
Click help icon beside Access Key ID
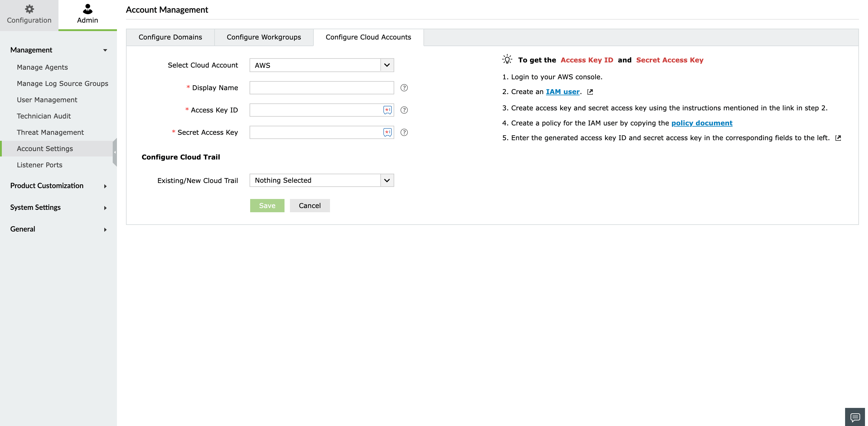tap(404, 110)
